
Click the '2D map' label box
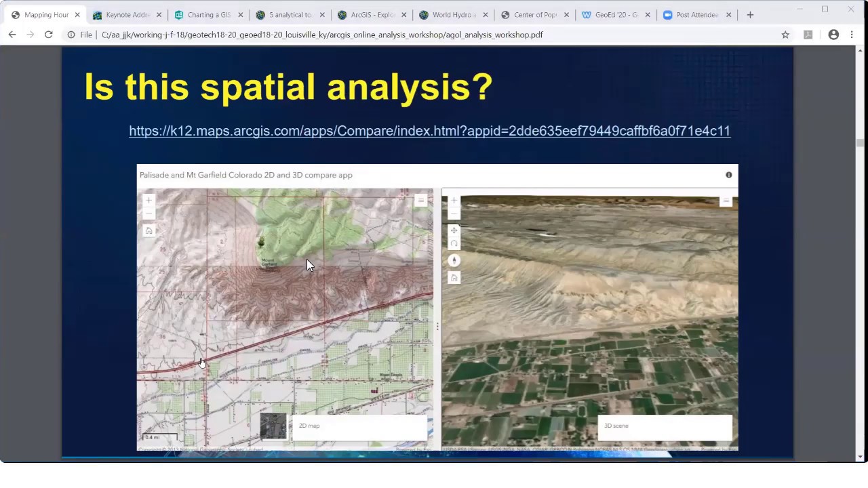(x=360, y=426)
